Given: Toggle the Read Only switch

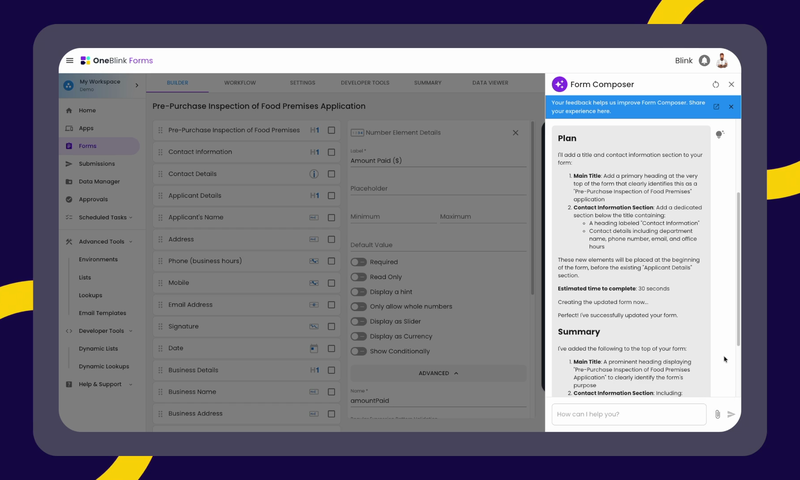Looking at the screenshot, I should 359,277.
